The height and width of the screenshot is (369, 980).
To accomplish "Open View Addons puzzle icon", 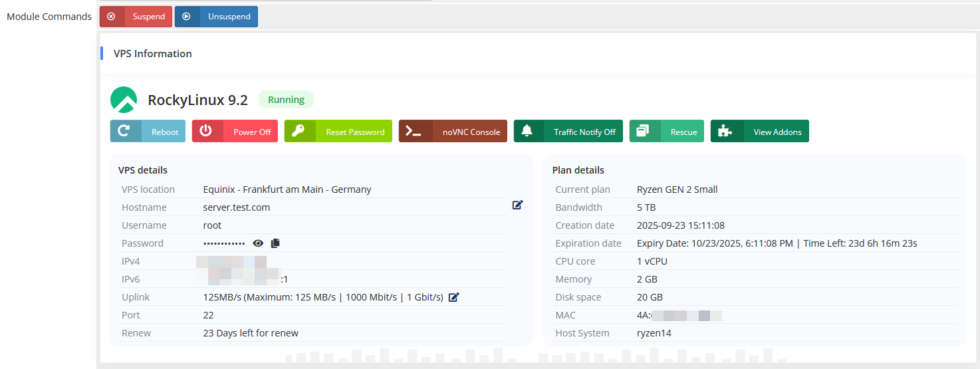I will 725,131.
